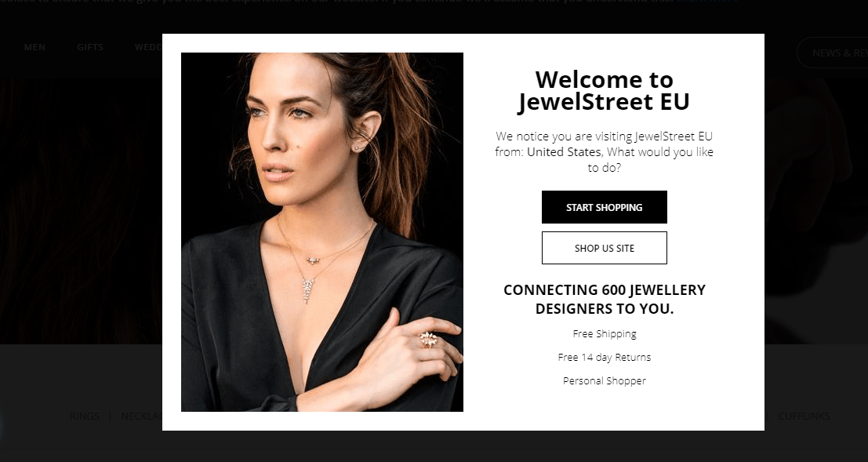This screenshot has width=868, height=462.
Task: Click the Connecting 600 Jewellery Designers heading
Action: tap(605, 299)
